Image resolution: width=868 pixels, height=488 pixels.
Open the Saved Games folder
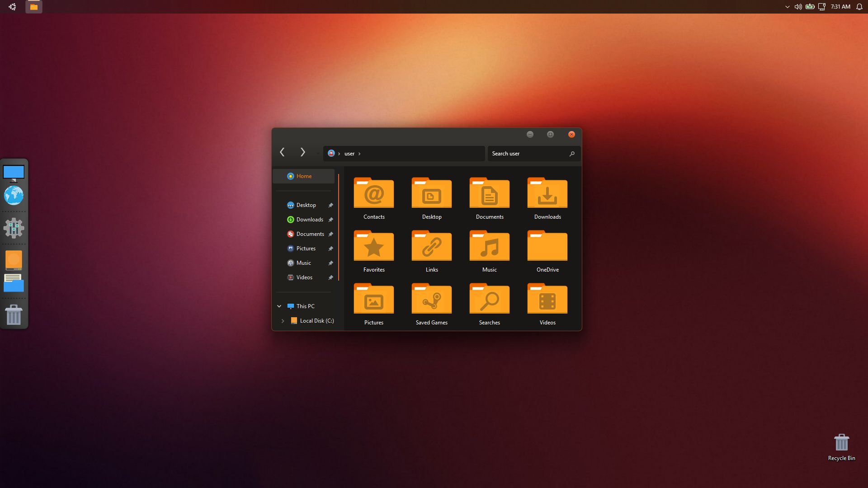[431, 299]
